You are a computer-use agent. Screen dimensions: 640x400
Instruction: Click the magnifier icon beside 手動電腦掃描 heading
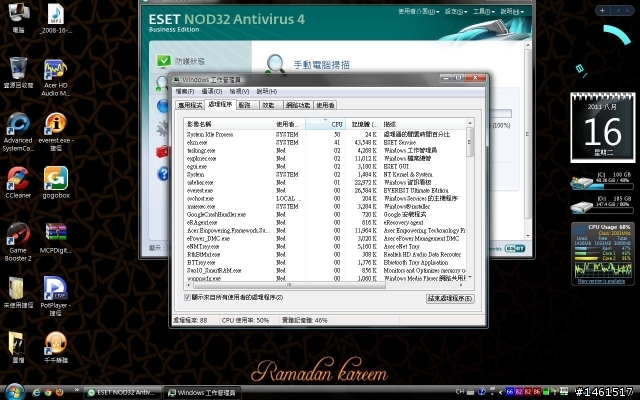[x=276, y=64]
